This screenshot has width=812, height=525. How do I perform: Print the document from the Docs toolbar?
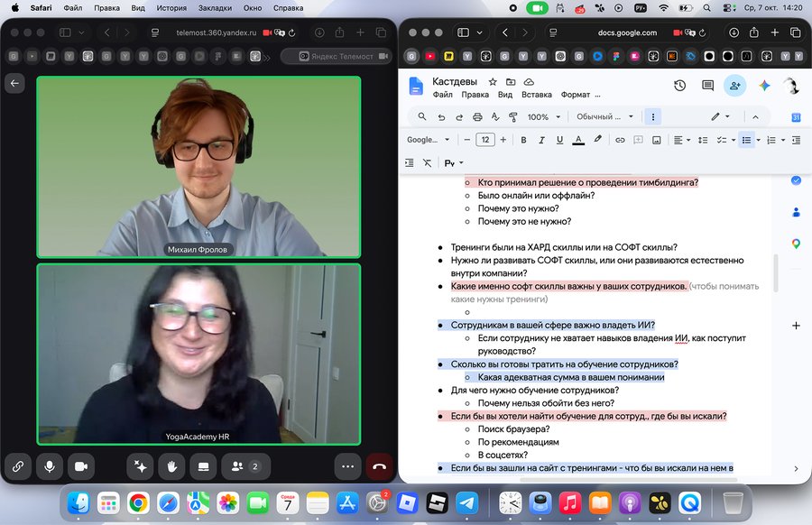coord(477,117)
